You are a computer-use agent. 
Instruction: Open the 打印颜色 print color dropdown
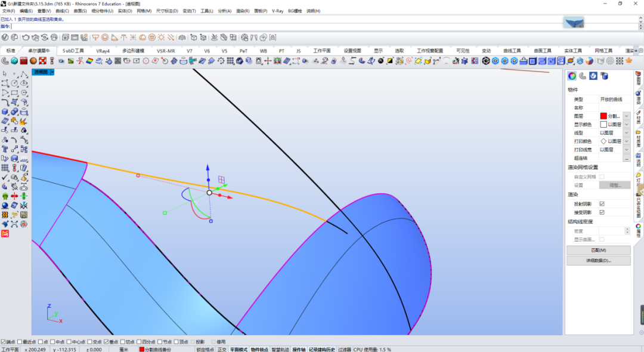626,141
